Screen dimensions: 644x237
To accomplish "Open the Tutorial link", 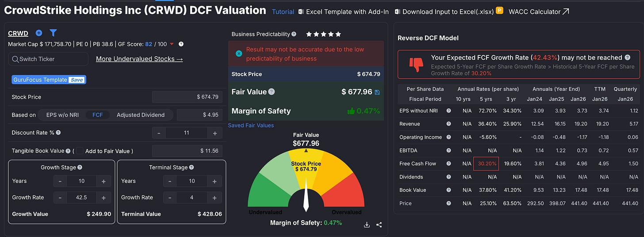I will [x=283, y=12].
